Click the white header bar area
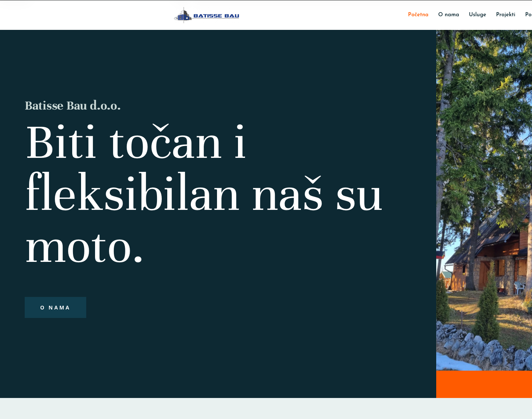532x419 pixels. click(x=313, y=15)
